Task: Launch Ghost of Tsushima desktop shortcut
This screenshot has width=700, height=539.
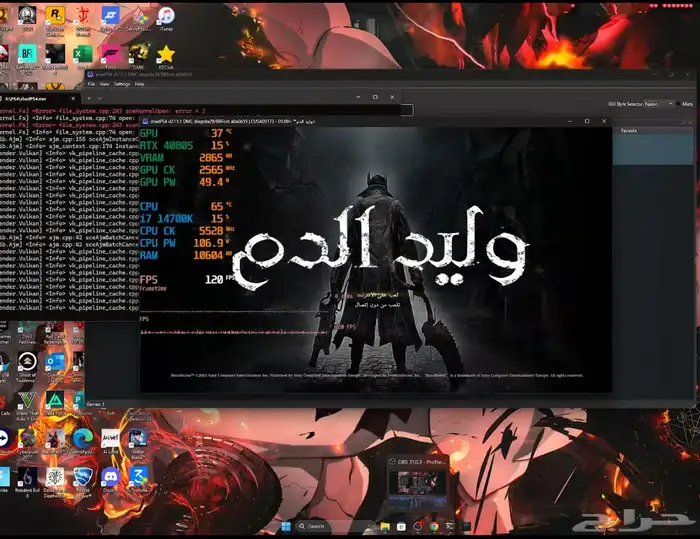Action: (x=27, y=362)
